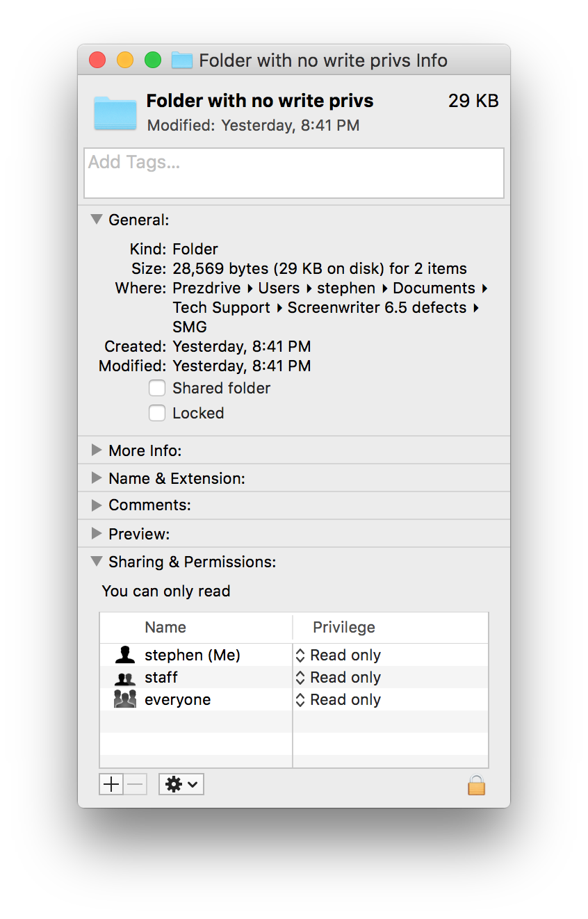Click the minus remove-user button
Screen dimensions: 588x919
tap(136, 785)
